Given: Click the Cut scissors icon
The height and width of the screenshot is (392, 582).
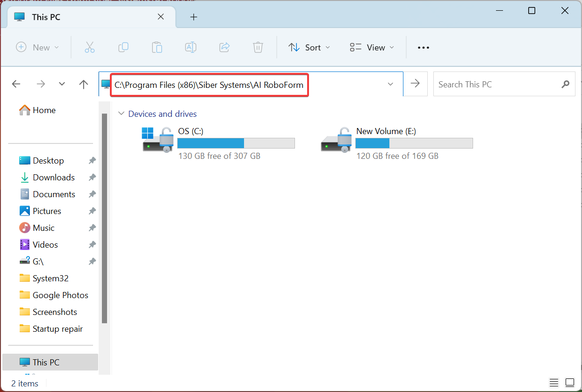Looking at the screenshot, I should coord(90,47).
